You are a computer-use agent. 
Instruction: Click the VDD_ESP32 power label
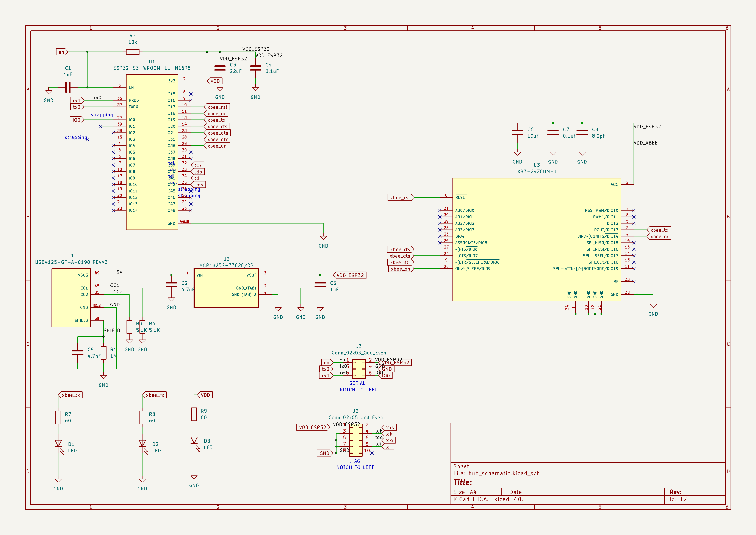click(350, 275)
